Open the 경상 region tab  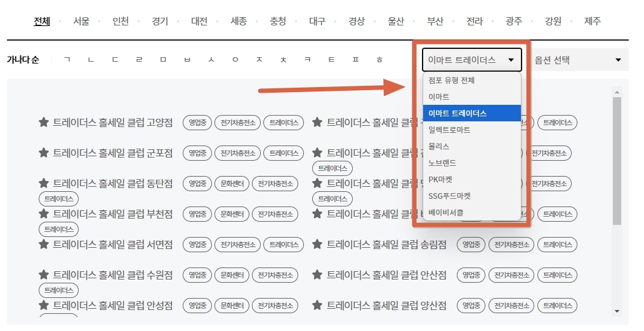357,20
